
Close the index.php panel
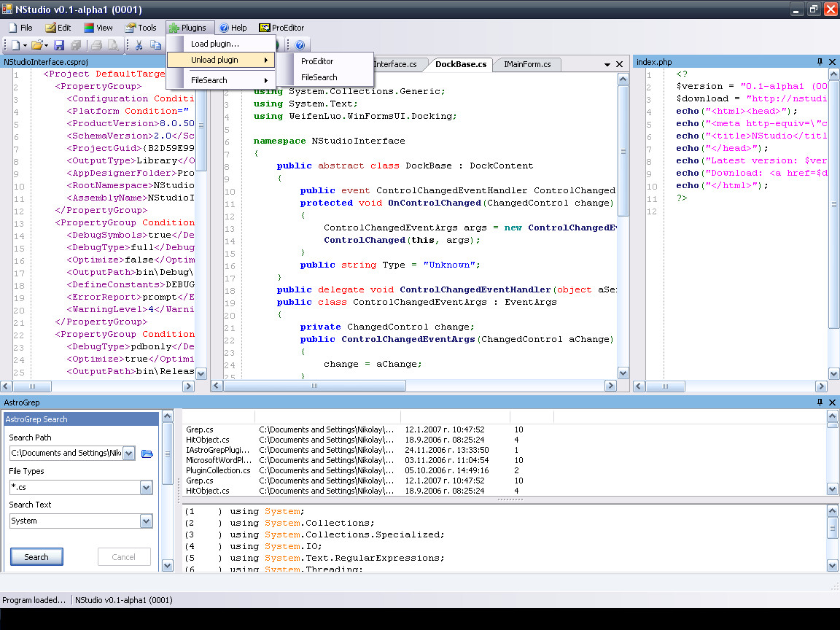tap(832, 62)
